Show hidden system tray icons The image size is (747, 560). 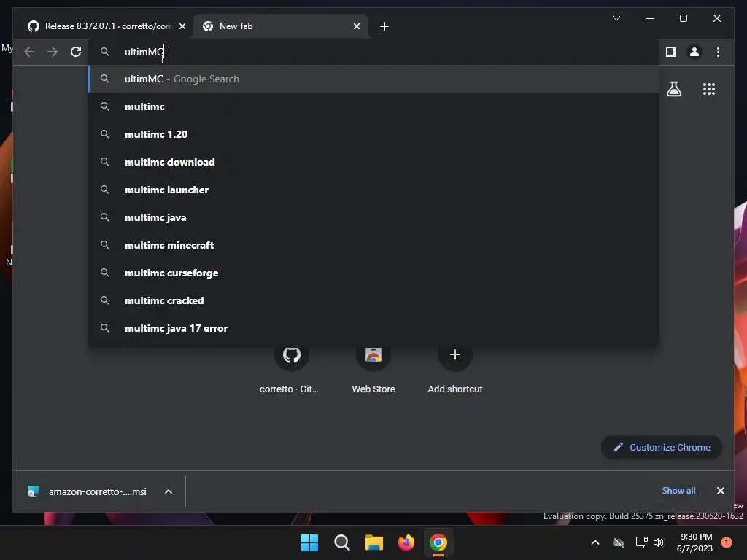[595, 542]
